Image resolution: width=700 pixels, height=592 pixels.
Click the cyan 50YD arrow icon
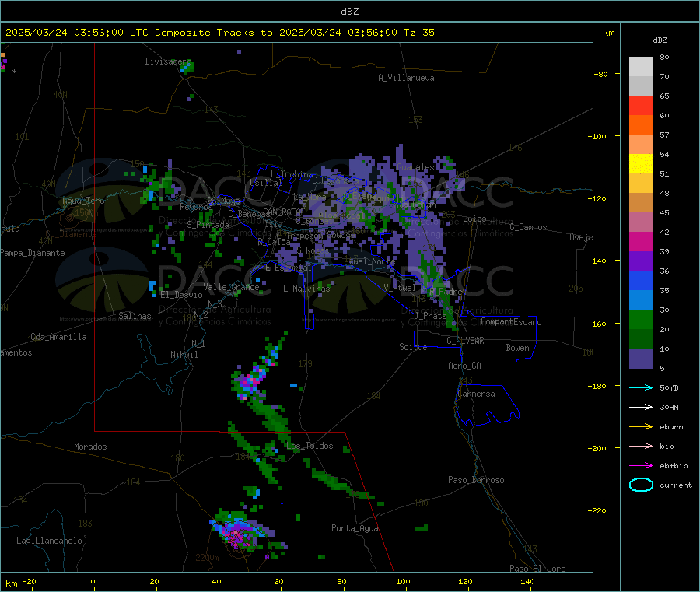pos(641,387)
